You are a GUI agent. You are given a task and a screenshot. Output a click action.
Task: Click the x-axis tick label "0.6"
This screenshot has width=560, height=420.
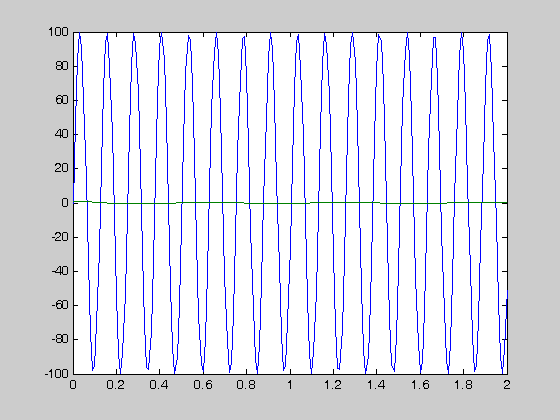point(203,385)
